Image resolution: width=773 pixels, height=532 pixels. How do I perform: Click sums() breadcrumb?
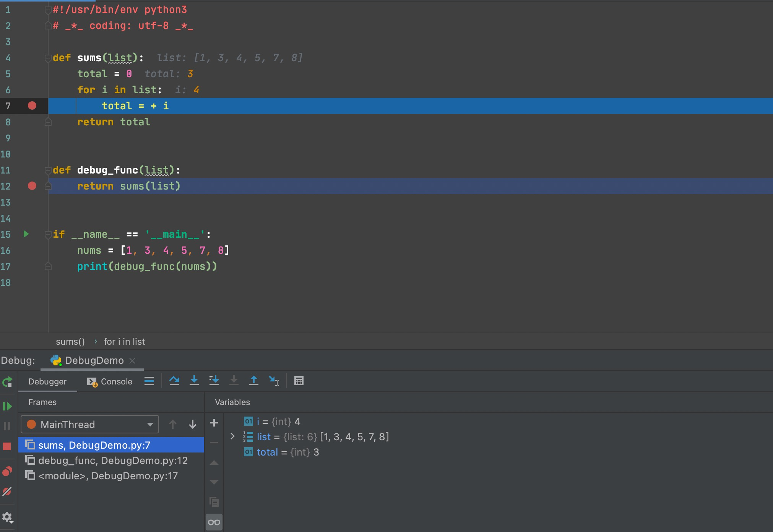[x=70, y=341]
